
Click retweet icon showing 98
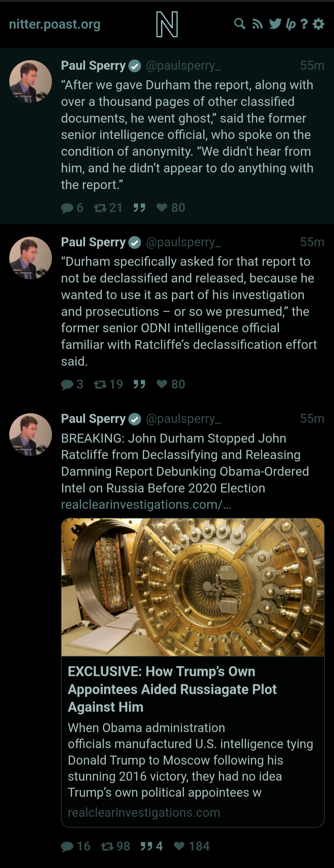coord(107,846)
